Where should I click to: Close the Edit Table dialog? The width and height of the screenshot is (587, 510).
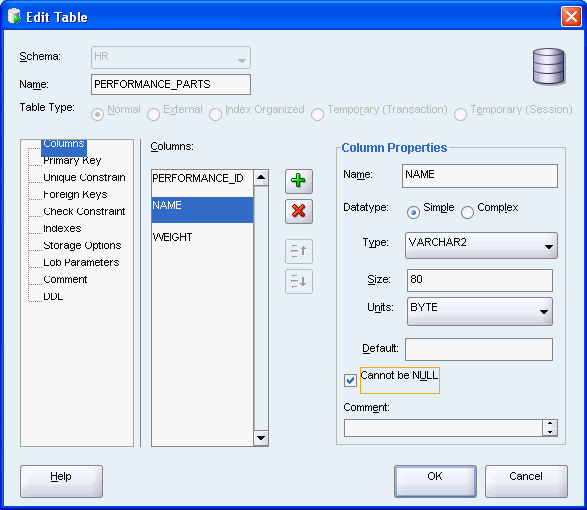pyautogui.click(x=571, y=16)
